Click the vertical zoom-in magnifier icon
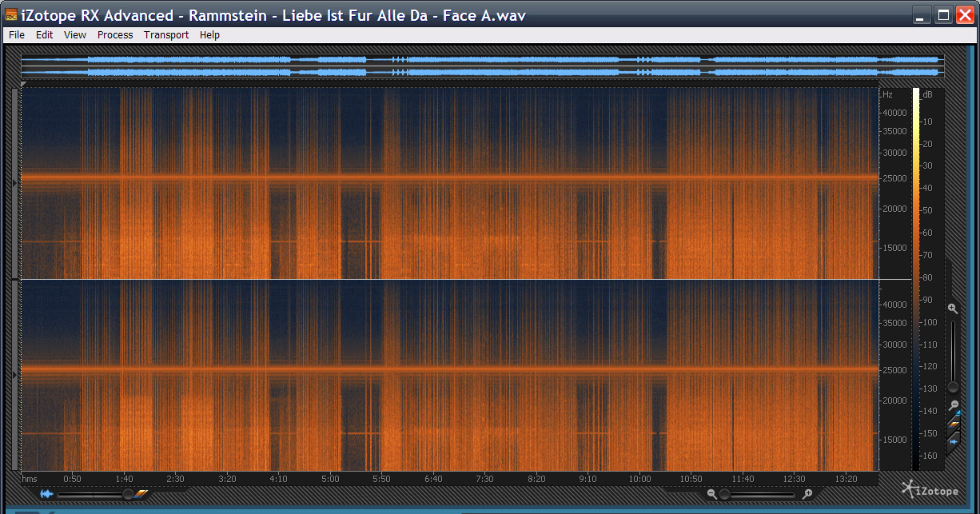This screenshot has width=980, height=514. [952, 309]
